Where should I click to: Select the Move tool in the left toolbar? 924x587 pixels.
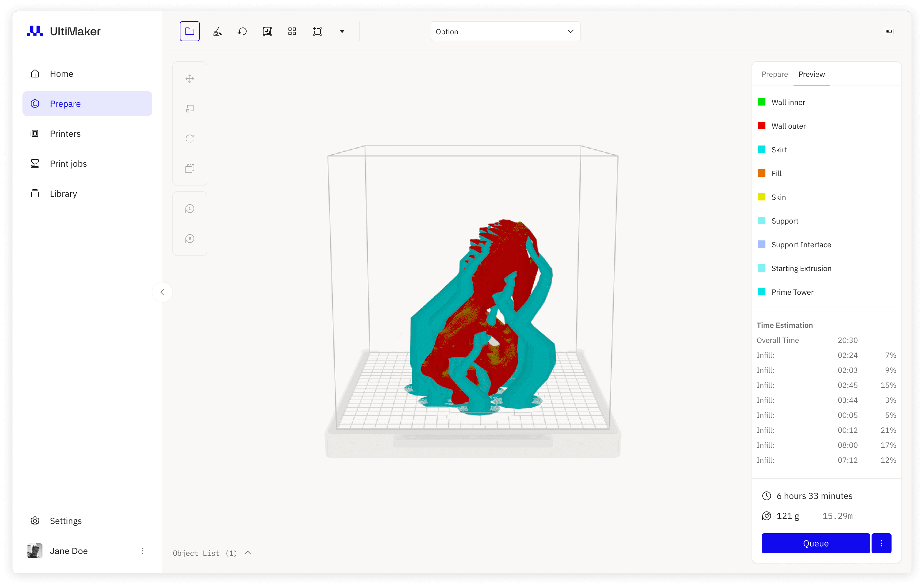click(189, 79)
